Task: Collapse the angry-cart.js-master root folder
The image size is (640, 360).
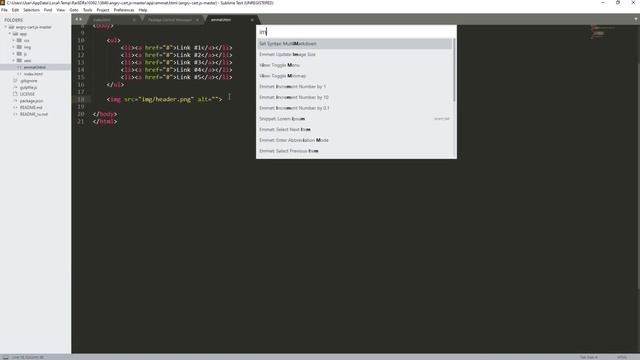Action: point(6,27)
